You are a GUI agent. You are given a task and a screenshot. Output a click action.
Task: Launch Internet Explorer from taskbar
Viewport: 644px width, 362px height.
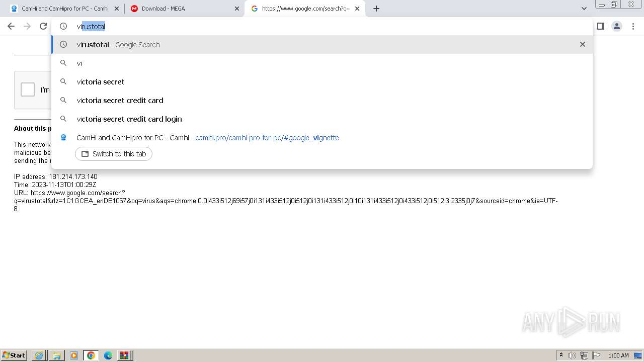(x=39, y=355)
